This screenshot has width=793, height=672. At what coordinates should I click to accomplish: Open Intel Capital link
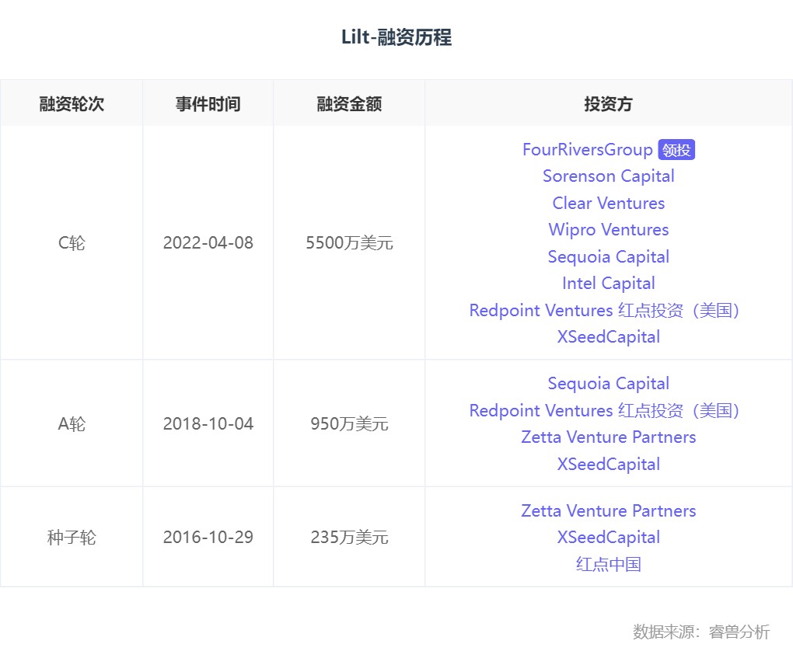tap(609, 284)
